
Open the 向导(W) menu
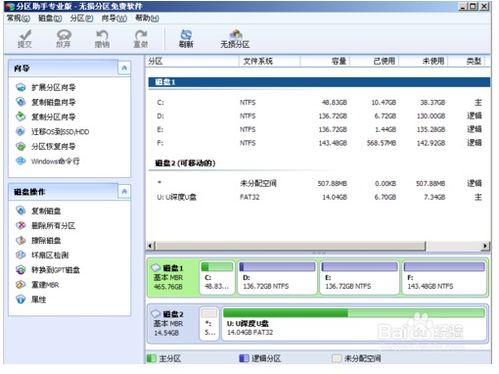click(x=114, y=18)
